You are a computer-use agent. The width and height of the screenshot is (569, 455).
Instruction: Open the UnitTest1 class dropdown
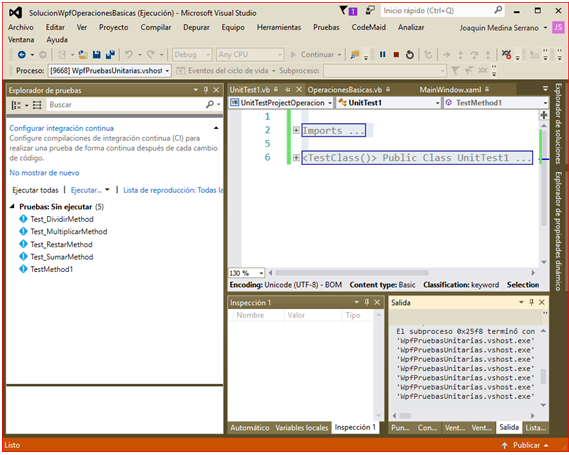click(437, 103)
